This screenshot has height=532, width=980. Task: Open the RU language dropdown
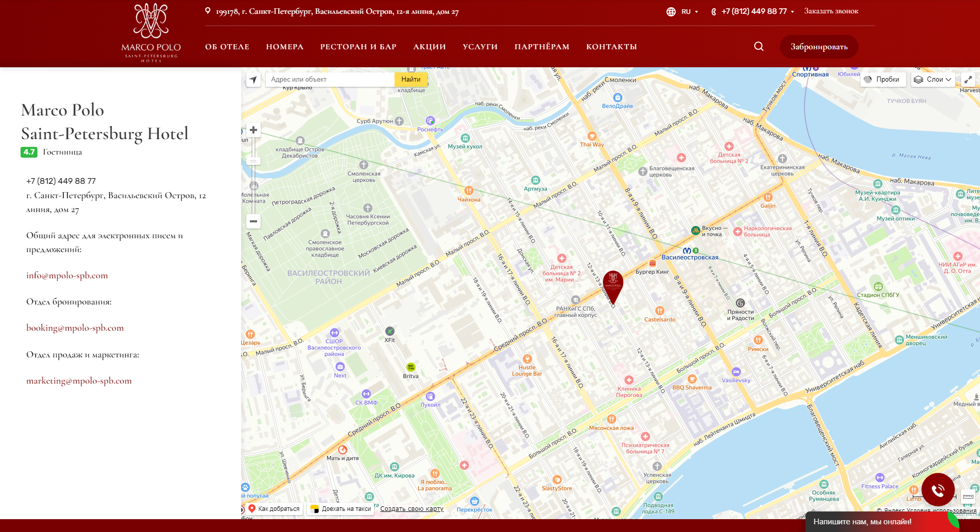coord(689,12)
